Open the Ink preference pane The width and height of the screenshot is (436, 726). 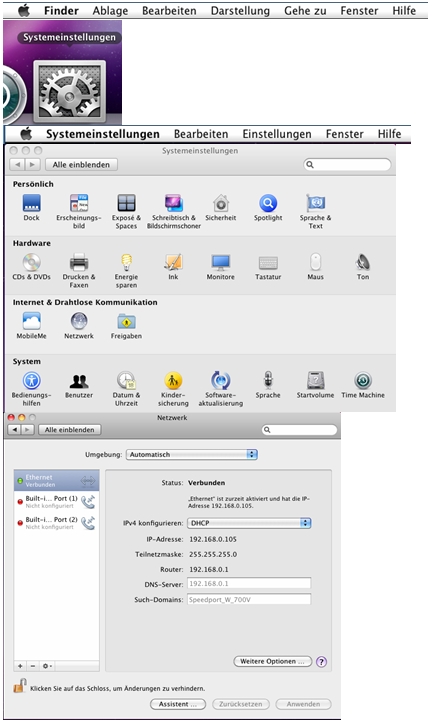point(173,267)
